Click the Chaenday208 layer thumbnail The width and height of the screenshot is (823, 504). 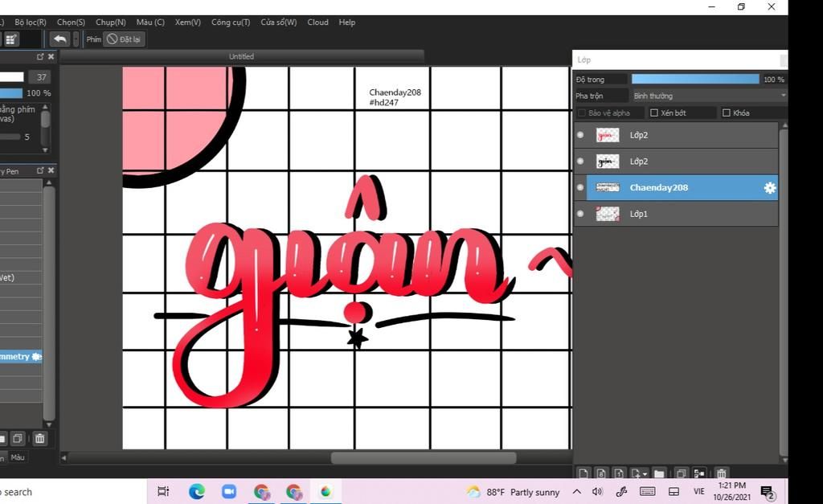pyautogui.click(x=608, y=187)
